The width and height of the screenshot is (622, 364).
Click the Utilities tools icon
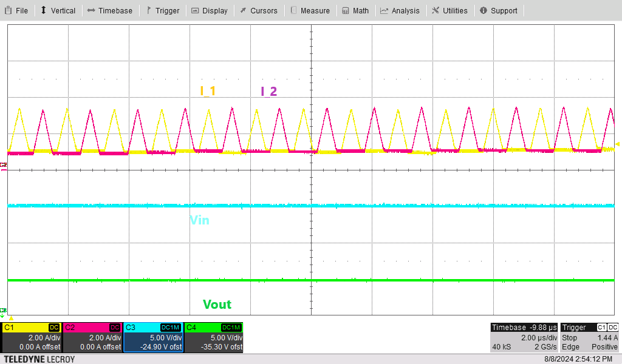tap(436, 10)
